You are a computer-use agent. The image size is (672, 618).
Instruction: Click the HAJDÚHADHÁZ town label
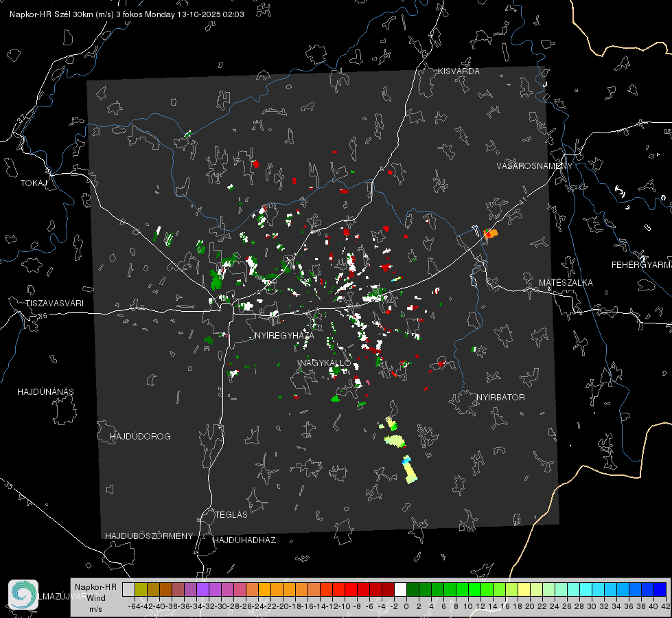[x=244, y=540]
